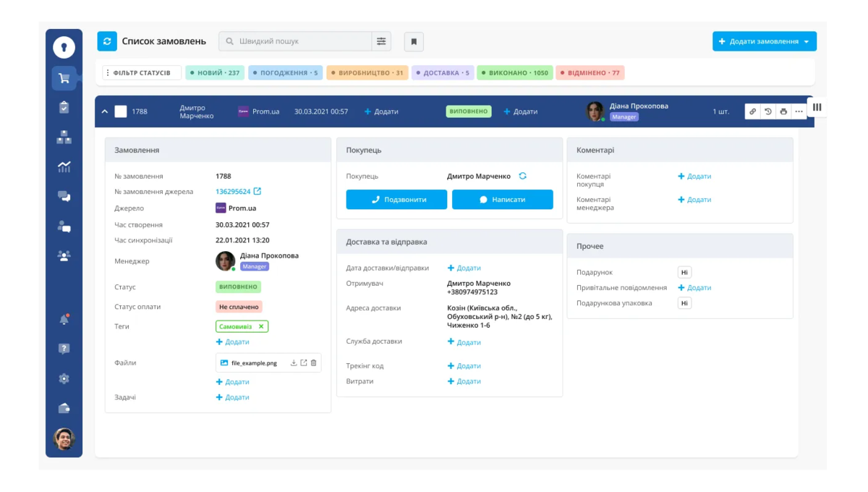868x492 pixels.
Task: Change the ВИПОВНЕНО status in order header
Action: (x=469, y=111)
